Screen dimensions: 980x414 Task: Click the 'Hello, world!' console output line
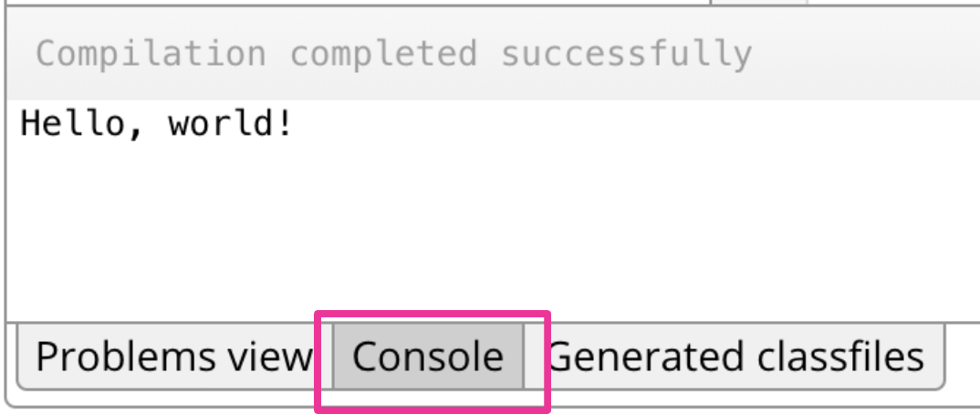[157, 123]
